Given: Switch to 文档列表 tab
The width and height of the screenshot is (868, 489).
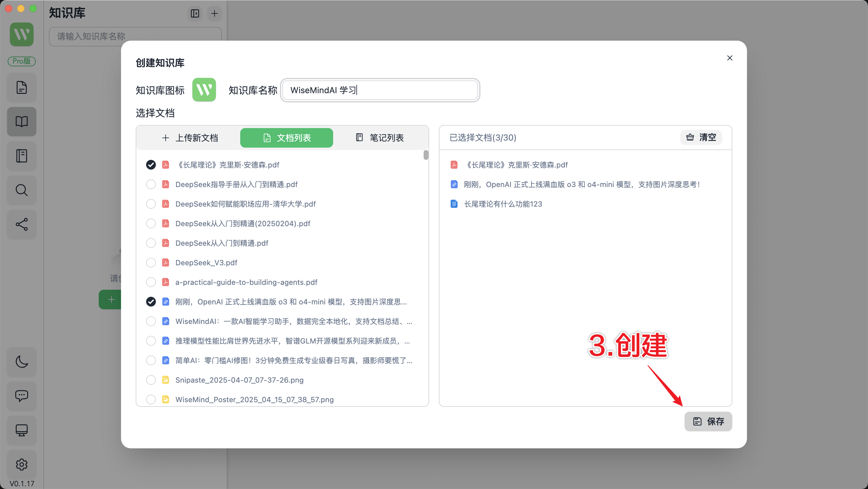Looking at the screenshot, I should 286,138.
